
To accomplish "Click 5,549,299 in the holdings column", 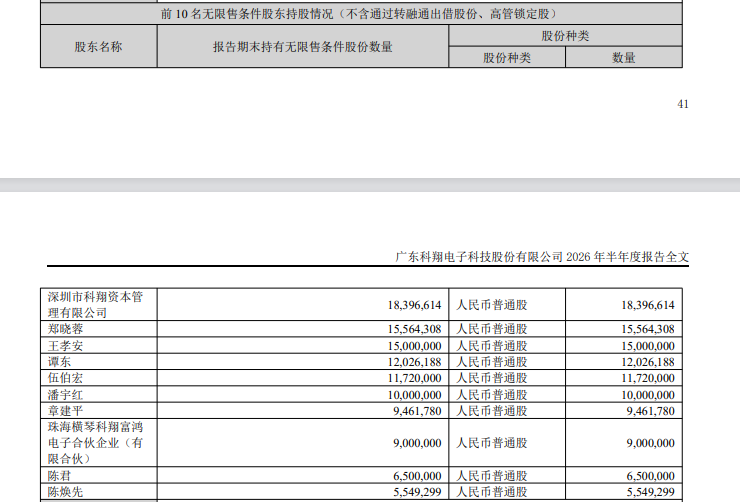I will tap(418, 493).
